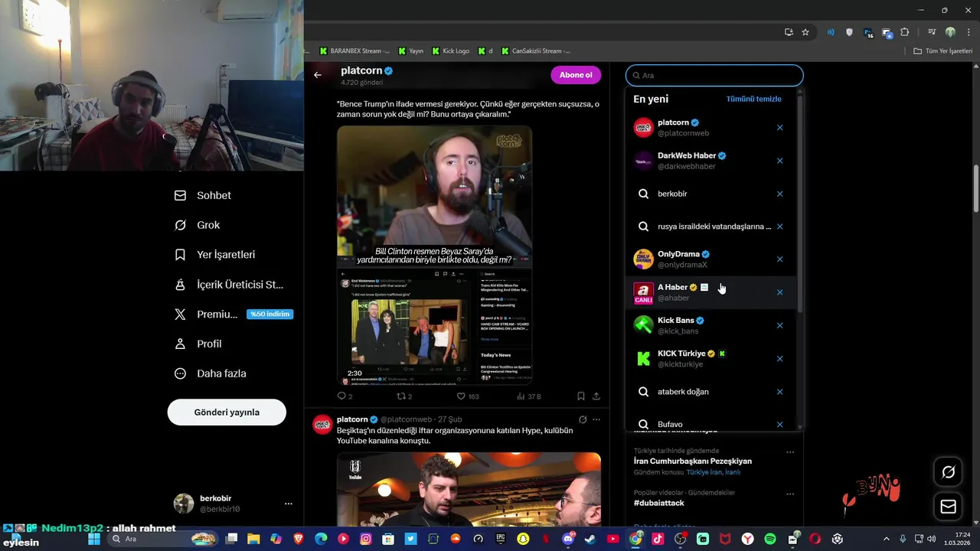Click Grok icon on Beşiktaş post

[x=583, y=419]
